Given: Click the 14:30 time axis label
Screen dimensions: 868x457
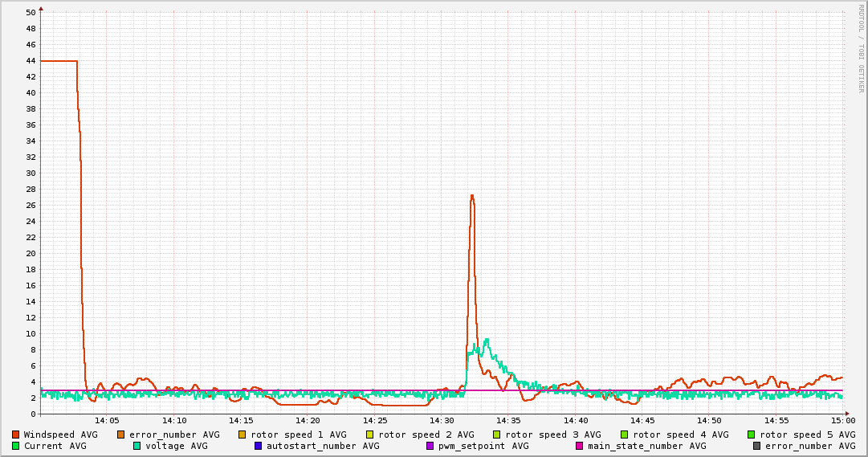Looking at the screenshot, I should [441, 421].
